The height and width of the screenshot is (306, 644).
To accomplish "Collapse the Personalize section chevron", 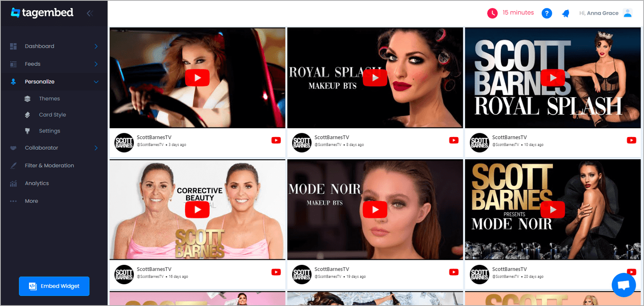I will [x=96, y=82].
